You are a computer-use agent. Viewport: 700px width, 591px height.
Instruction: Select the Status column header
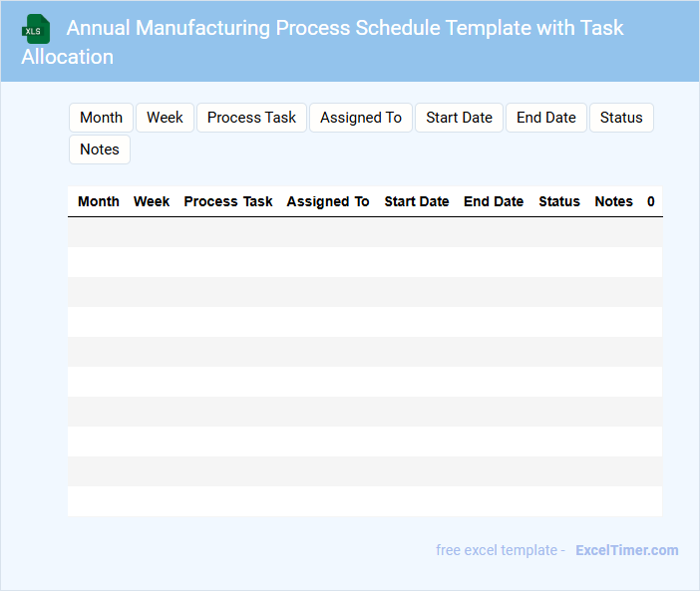click(559, 201)
